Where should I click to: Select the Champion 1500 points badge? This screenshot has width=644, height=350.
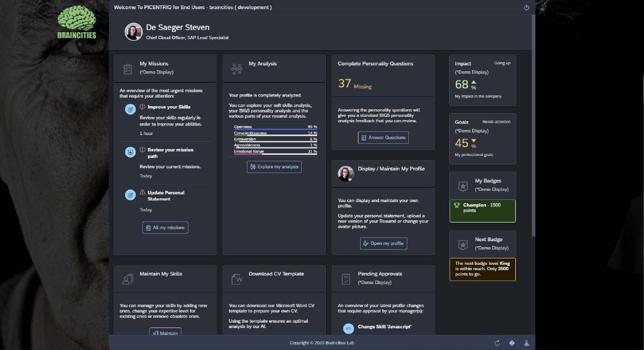tap(482, 211)
